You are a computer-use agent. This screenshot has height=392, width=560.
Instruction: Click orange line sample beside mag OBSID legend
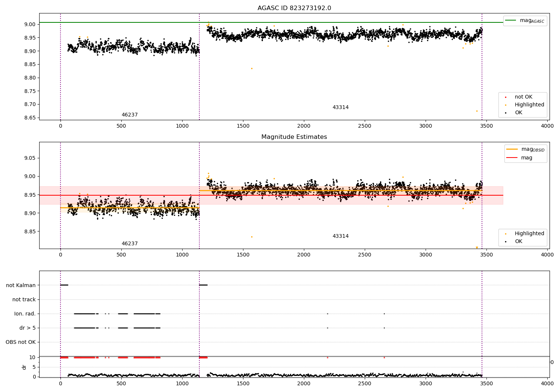pyautogui.click(x=512, y=149)
